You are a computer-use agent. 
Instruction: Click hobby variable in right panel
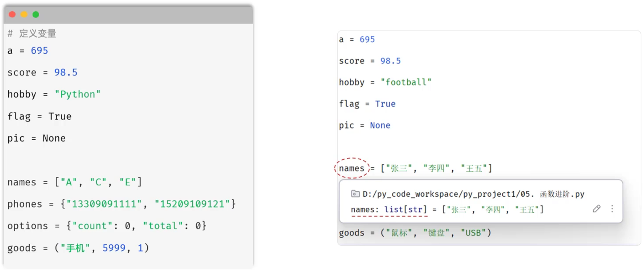point(352,82)
